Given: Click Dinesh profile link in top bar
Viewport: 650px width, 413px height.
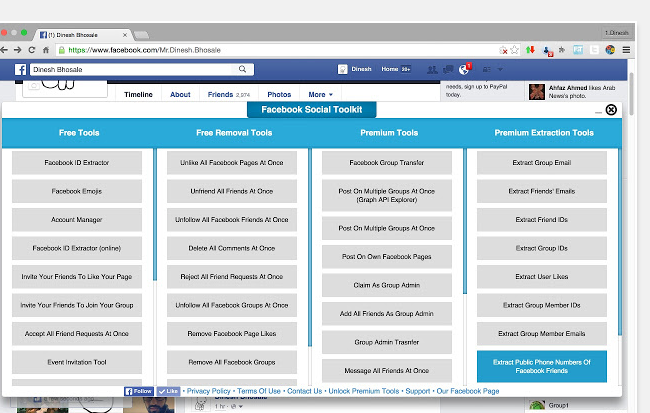Looking at the screenshot, I should [355, 69].
